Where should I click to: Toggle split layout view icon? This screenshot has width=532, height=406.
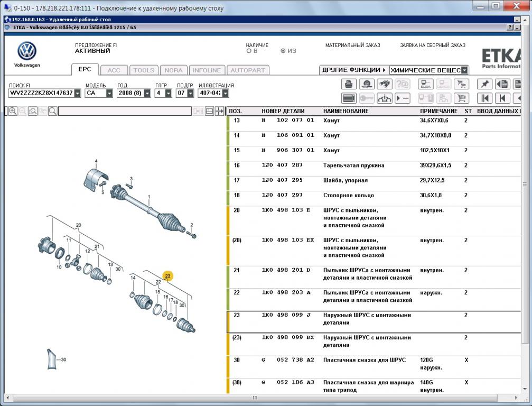tap(209, 111)
